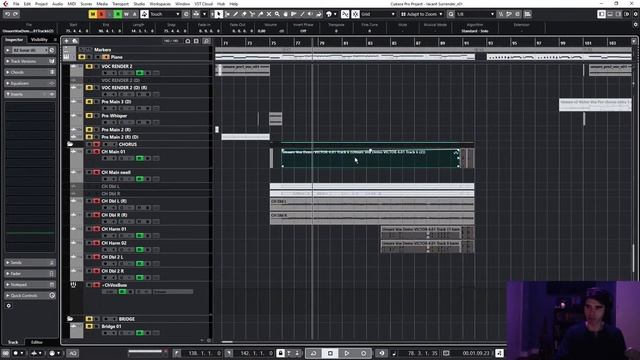The height and width of the screenshot is (360, 640).
Task: Select the Split scissors tool
Action: (x=252, y=14)
